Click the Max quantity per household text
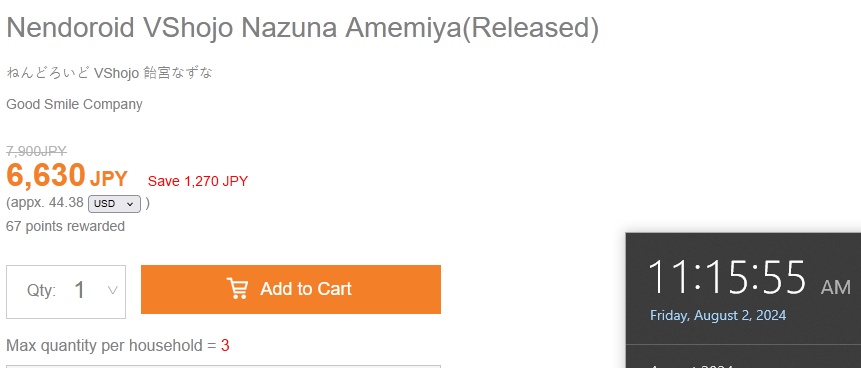The width and height of the screenshot is (861, 368). click(111, 345)
